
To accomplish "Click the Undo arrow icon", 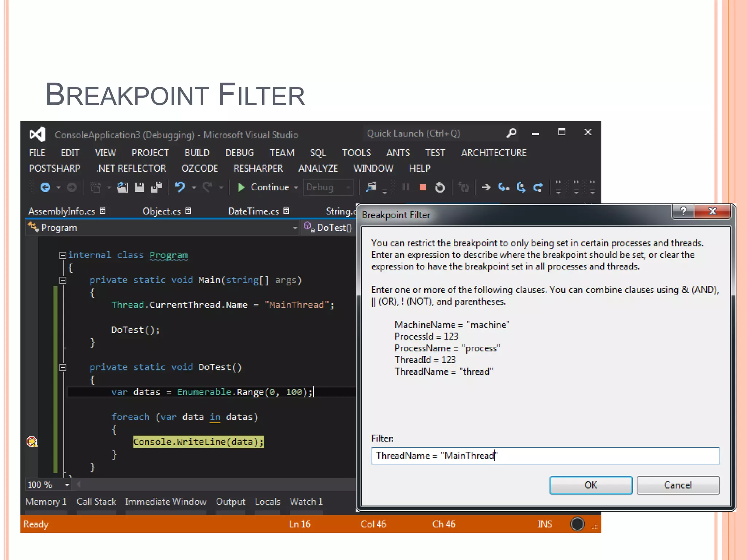I will tap(180, 187).
